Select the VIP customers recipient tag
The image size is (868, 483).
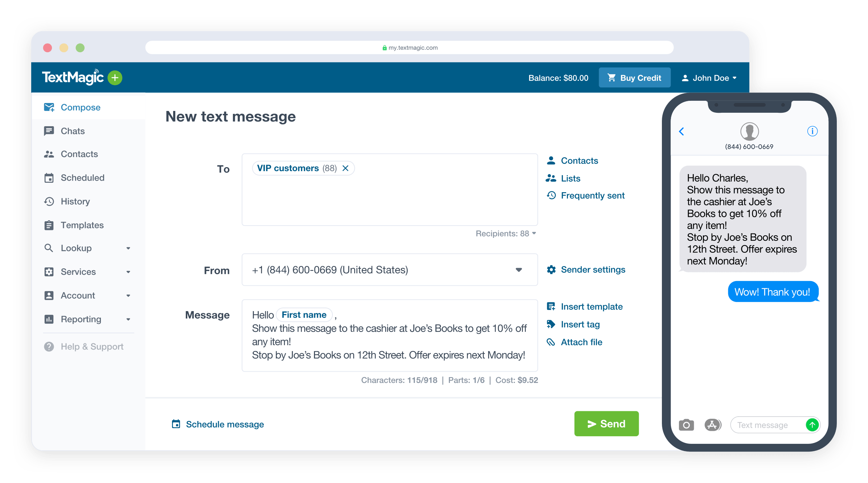point(303,168)
